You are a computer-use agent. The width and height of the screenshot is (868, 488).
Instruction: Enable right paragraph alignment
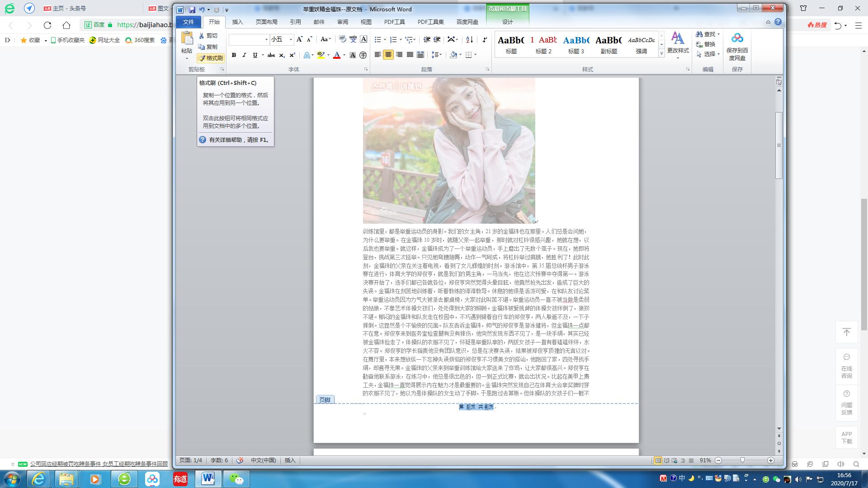click(x=399, y=55)
